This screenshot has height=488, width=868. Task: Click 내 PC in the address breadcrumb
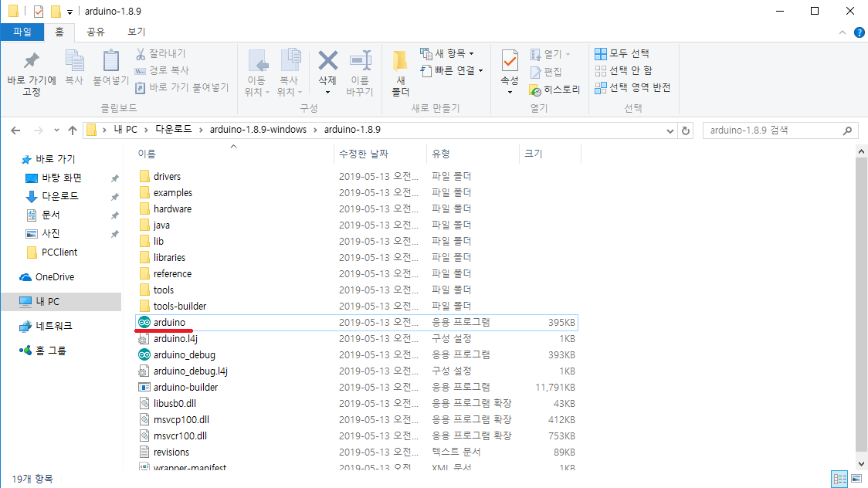(126, 130)
